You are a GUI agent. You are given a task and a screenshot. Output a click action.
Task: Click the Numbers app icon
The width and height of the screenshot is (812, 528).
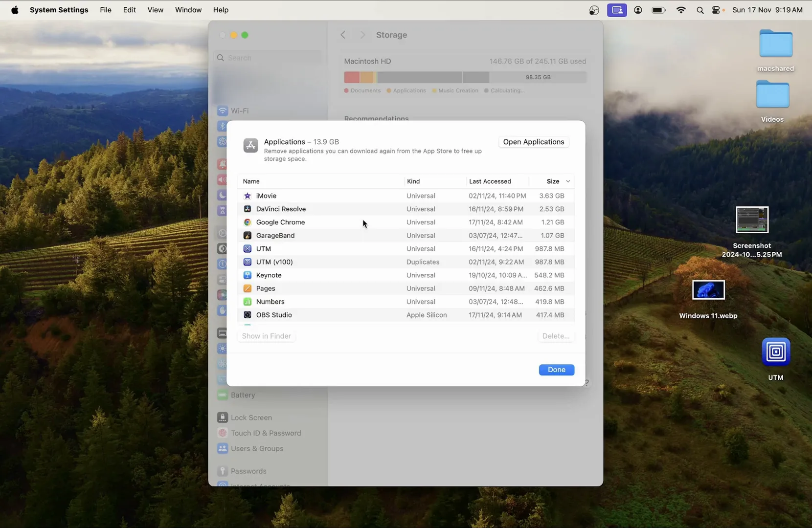click(248, 301)
